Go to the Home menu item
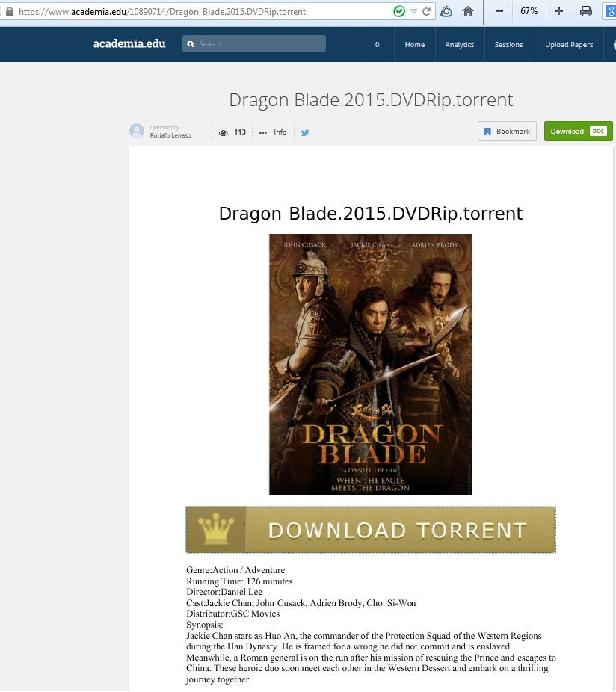616x692 pixels. (x=415, y=45)
